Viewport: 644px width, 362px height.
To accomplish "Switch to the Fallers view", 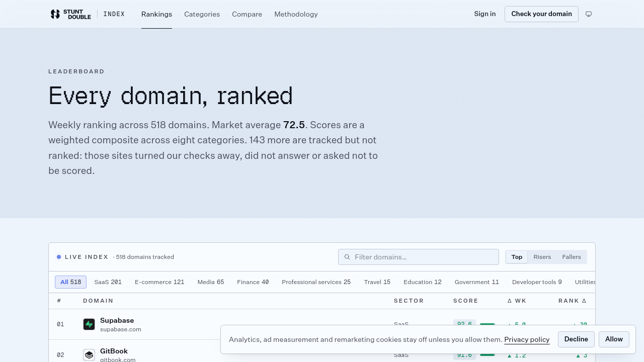I will coord(572,257).
